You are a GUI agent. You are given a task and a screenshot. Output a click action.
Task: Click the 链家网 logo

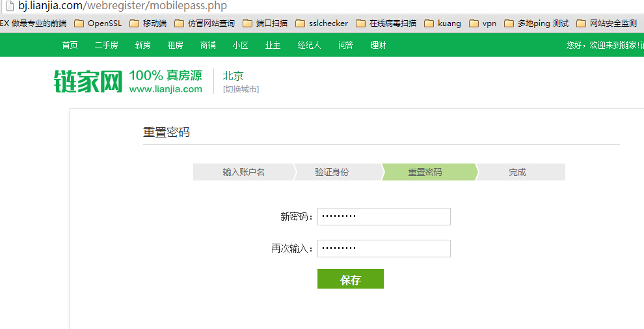[88, 81]
